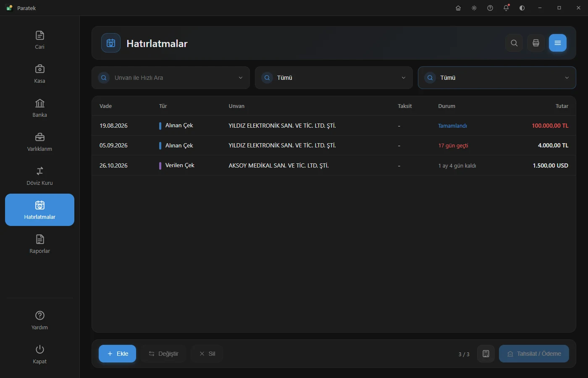Show Varlıklarım section
This screenshot has width=588, height=378.
(39, 142)
